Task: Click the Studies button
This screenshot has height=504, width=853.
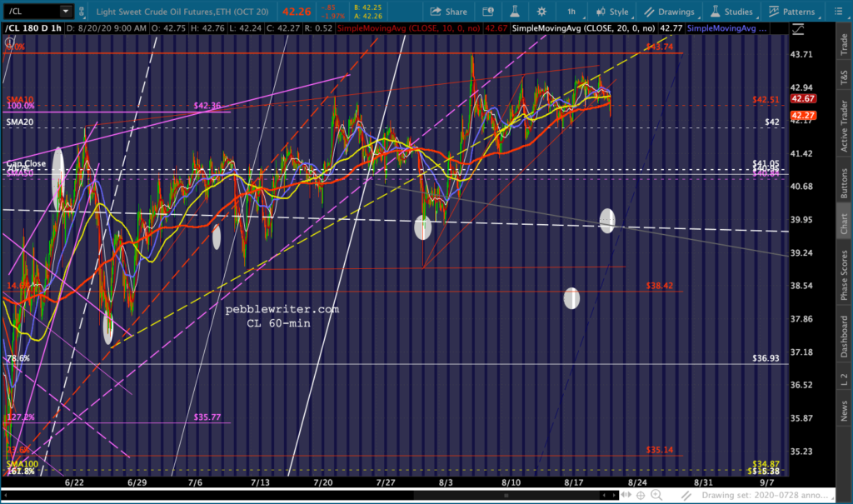Action: (731, 12)
